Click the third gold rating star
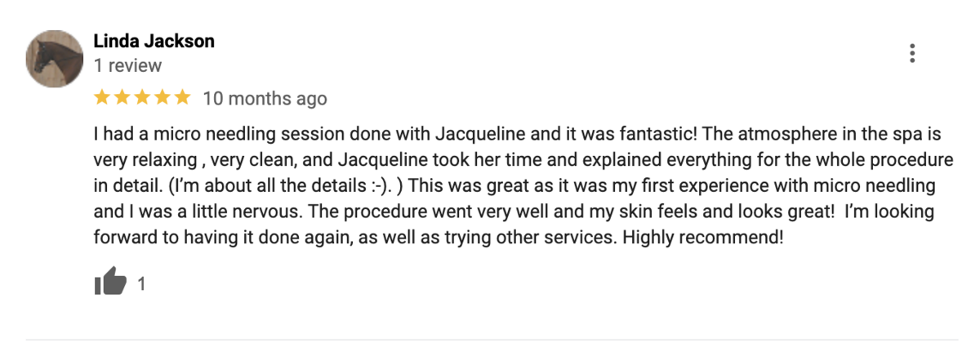 pos(142,98)
